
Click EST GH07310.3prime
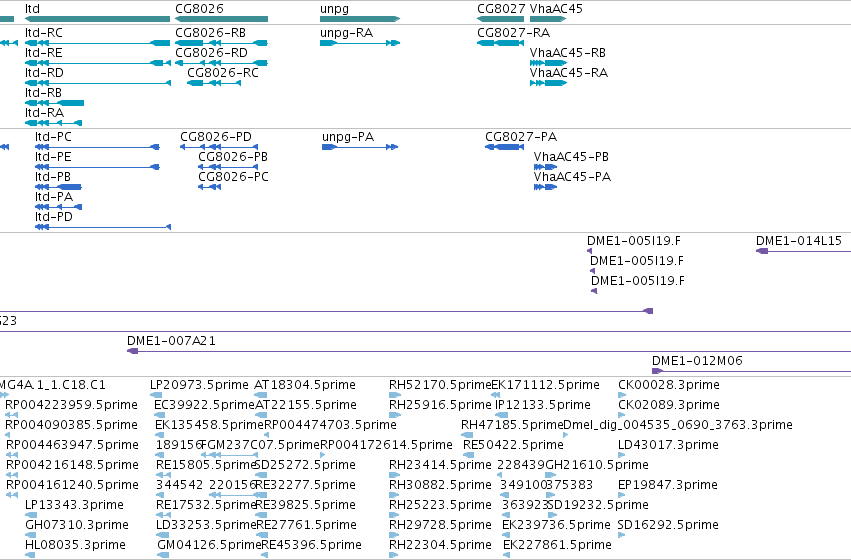77,526
